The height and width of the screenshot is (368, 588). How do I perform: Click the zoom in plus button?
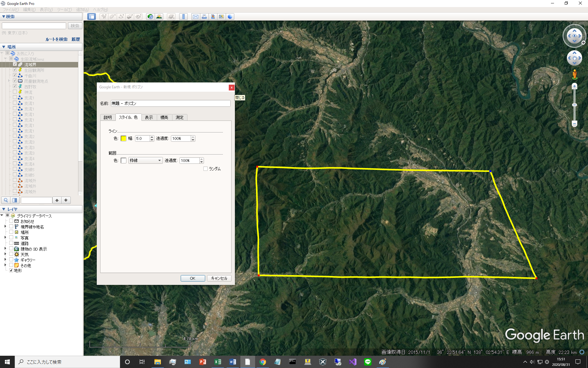[575, 86]
